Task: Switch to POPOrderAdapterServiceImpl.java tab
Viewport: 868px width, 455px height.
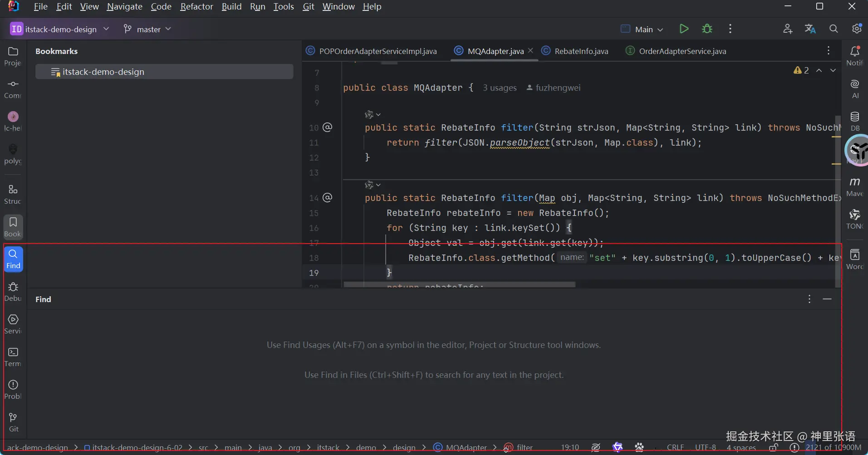Action: (372, 51)
